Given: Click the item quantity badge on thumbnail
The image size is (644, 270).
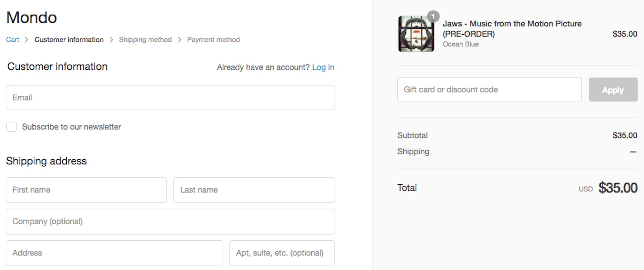Looking at the screenshot, I should pyautogui.click(x=433, y=16).
